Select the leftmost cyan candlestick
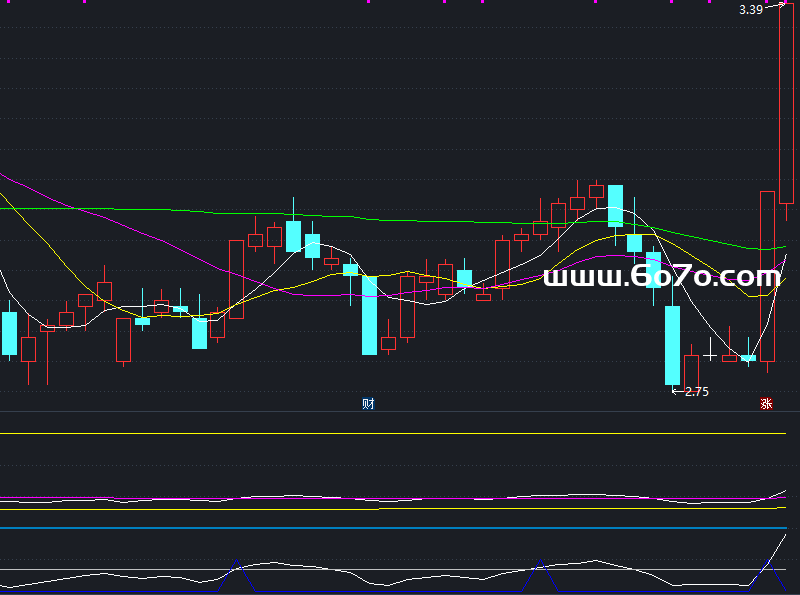Viewport: 800px width, 595px height. coord(9,333)
